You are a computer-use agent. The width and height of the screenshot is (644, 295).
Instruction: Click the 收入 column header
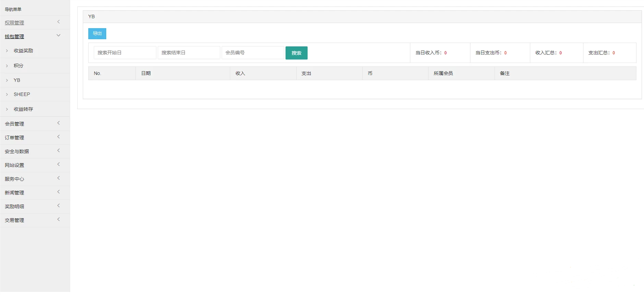(x=263, y=73)
